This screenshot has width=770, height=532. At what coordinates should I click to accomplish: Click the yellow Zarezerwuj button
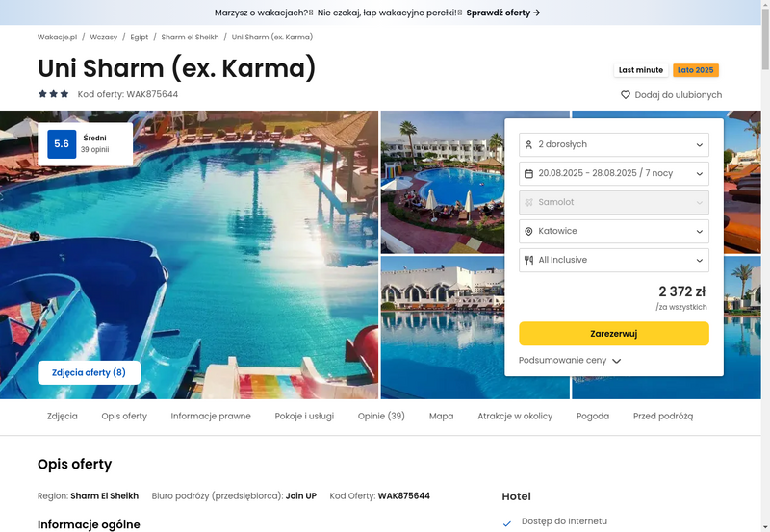(x=614, y=334)
